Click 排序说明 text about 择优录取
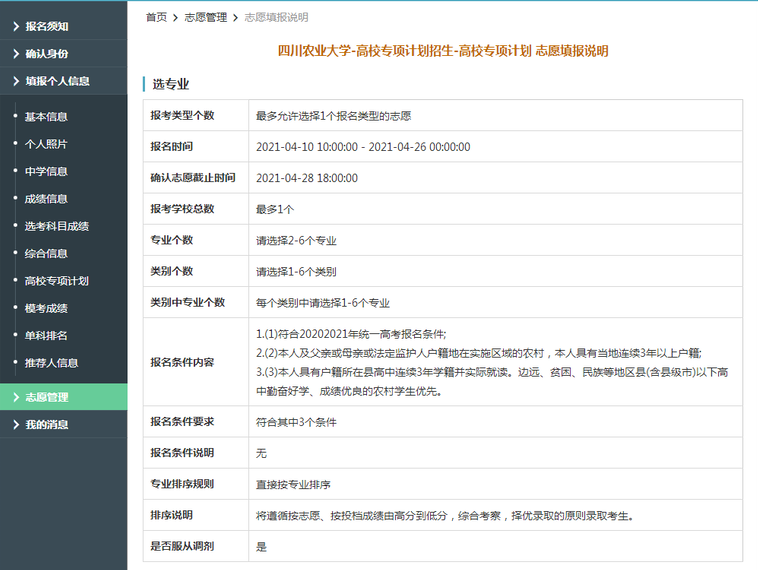This screenshot has width=758, height=570. [445, 516]
